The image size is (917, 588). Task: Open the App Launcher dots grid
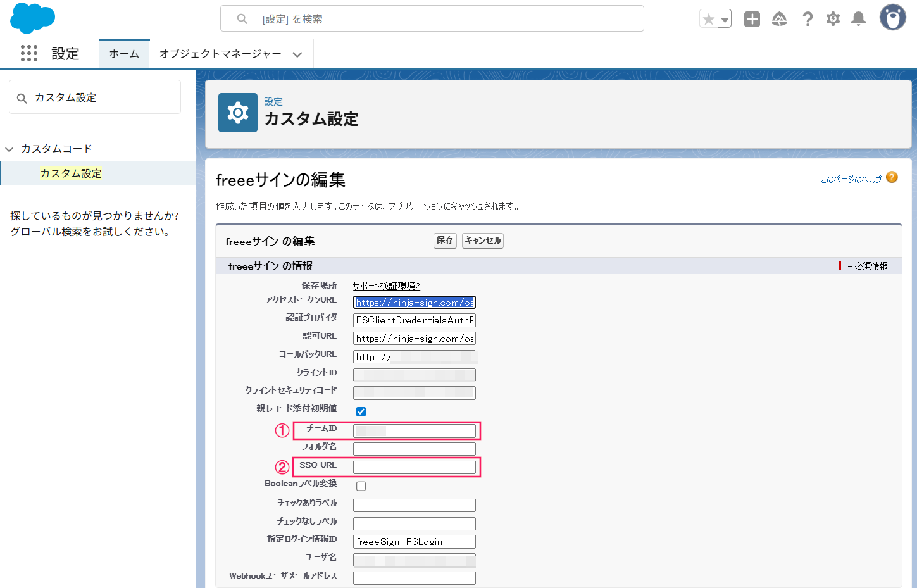pyautogui.click(x=29, y=53)
